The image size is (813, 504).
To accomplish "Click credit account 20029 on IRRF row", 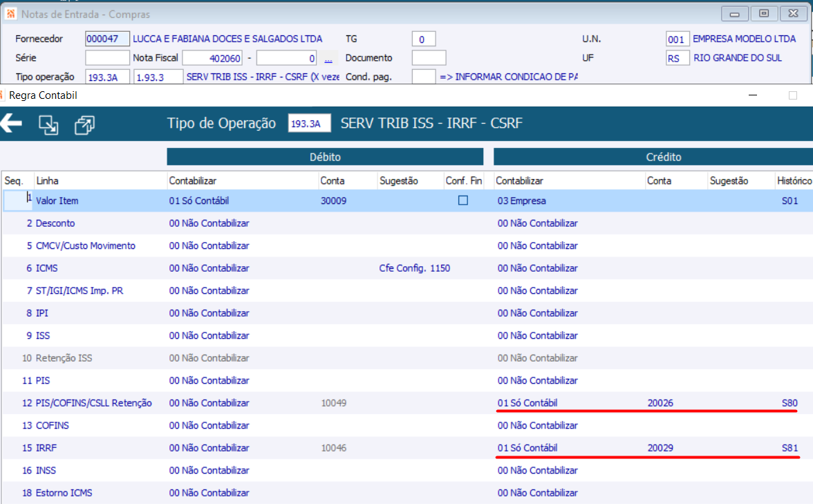I will (x=660, y=447).
